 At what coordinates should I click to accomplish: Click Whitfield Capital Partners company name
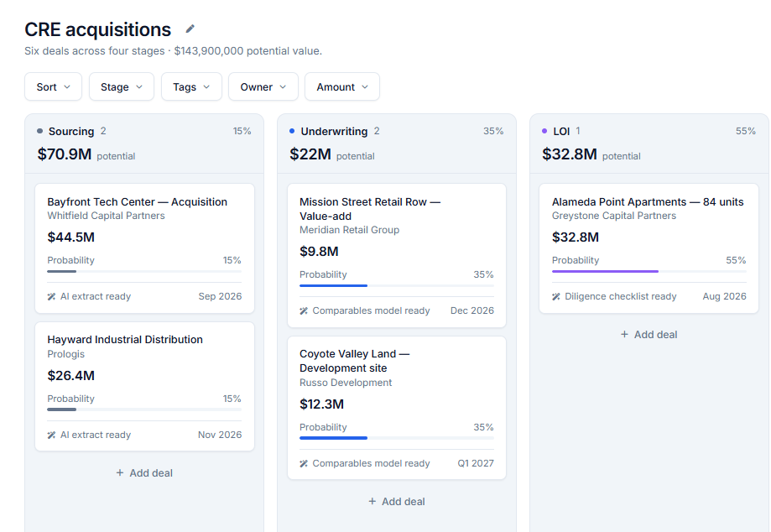coord(107,216)
